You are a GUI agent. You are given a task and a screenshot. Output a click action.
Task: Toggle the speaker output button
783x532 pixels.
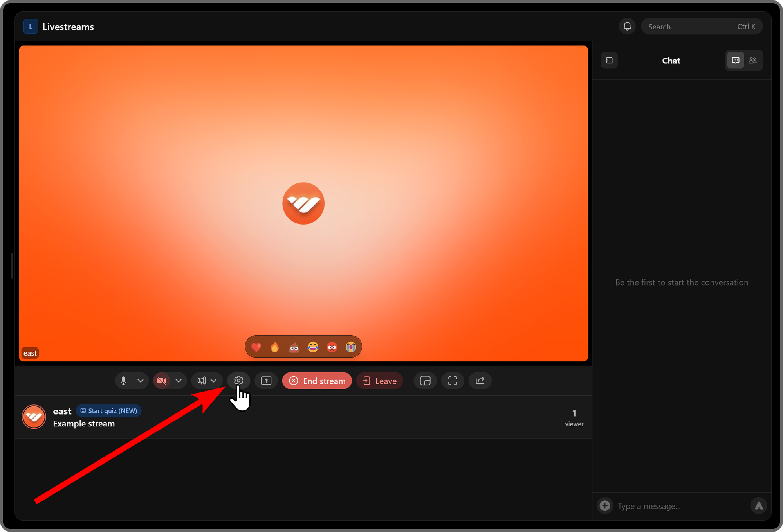point(201,381)
